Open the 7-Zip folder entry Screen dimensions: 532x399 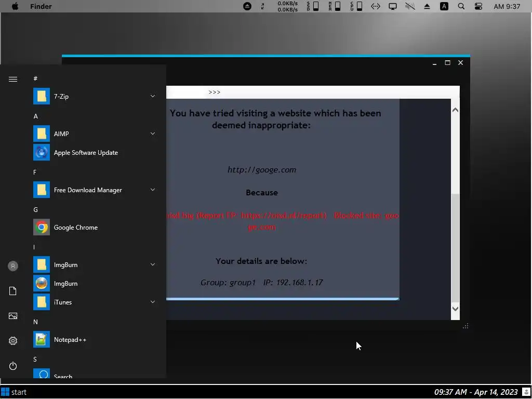tap(95, 96)
